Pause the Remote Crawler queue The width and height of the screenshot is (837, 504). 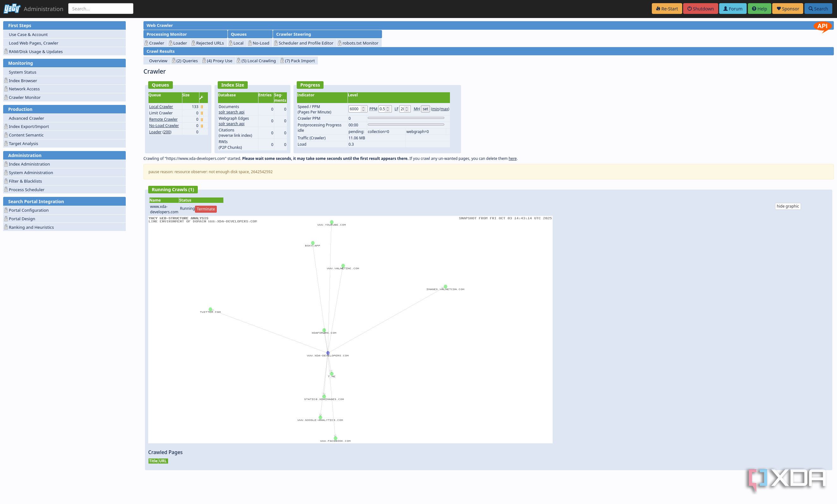[x=202, y=119]
